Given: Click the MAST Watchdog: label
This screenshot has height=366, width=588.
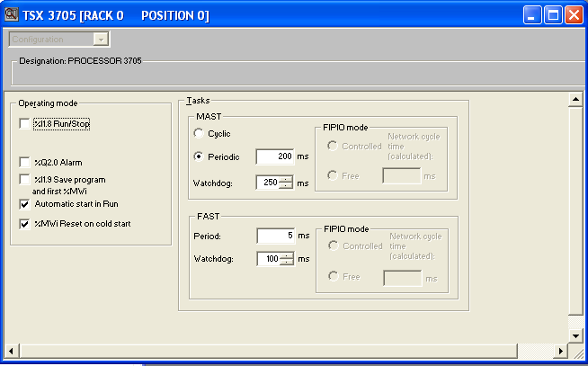Looking at the screenshot, I should 212,183.
